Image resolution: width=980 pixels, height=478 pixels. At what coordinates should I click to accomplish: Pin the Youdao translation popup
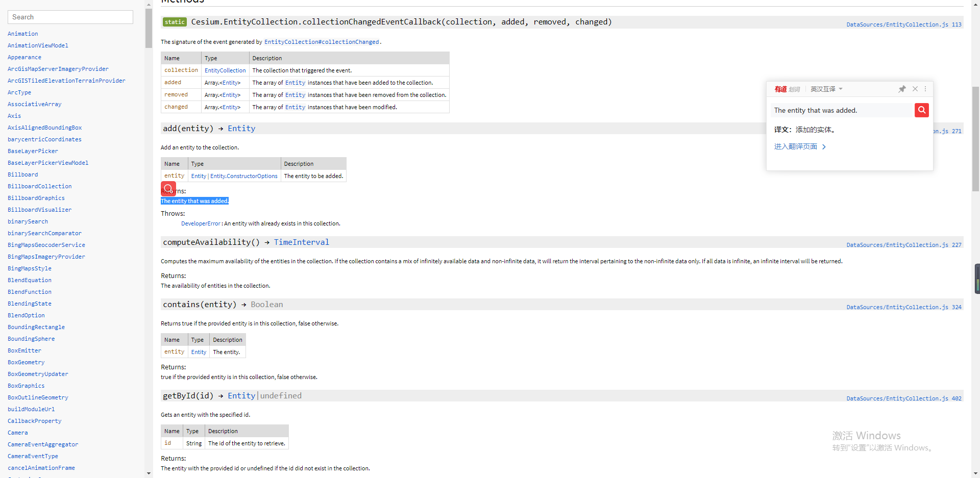point(902,89)
